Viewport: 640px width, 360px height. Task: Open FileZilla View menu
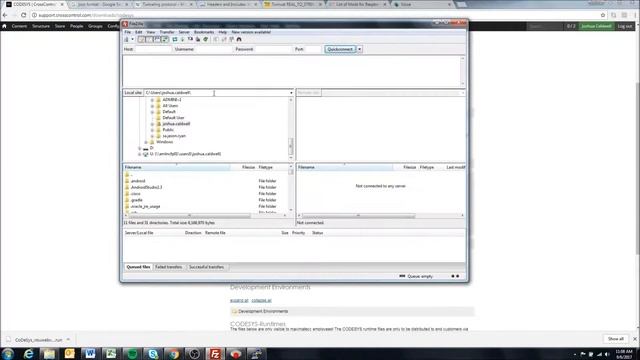[x=151, y=32]
